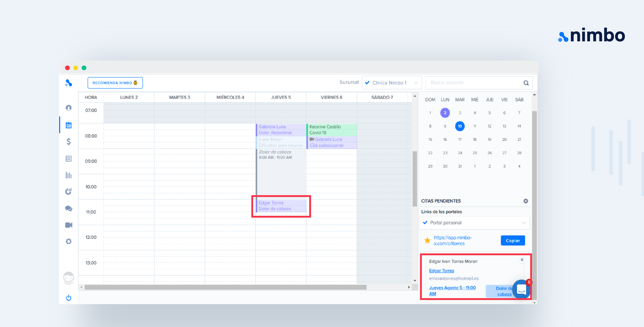Click the yellow star beside portal link

click(x=427, y=240)
